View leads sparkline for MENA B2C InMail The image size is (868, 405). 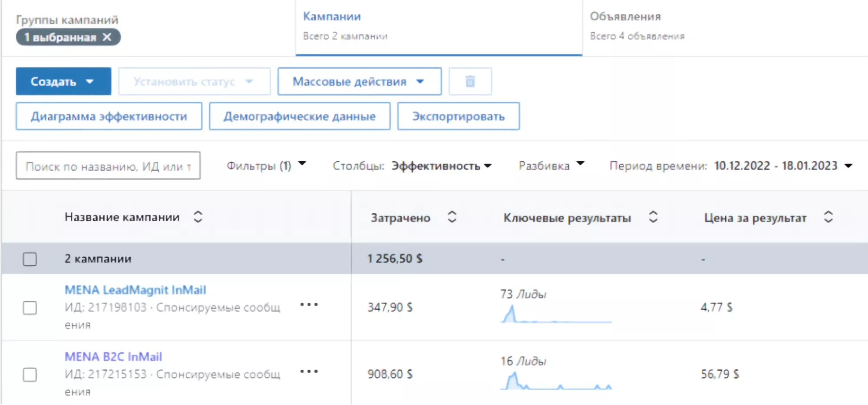(556, 381)
